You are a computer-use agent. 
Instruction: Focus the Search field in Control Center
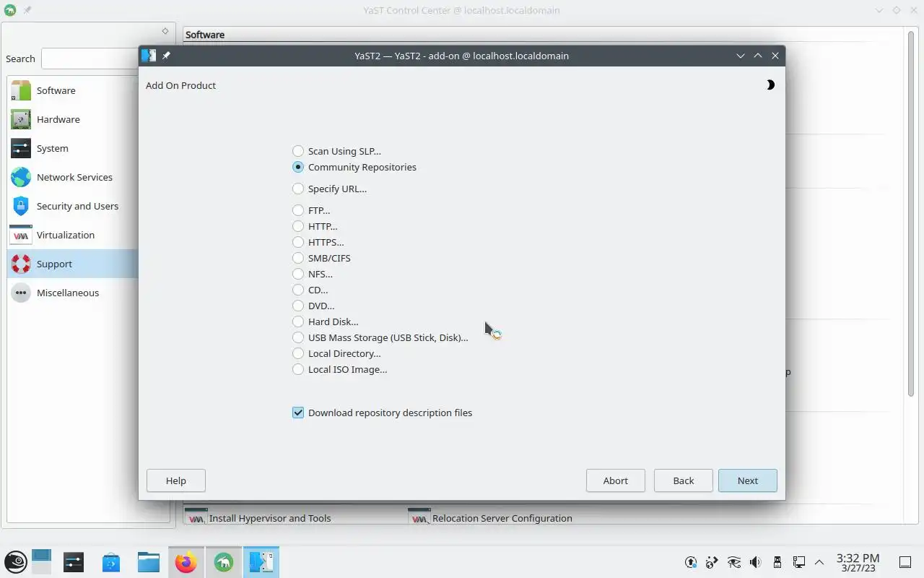coord(90,59)
